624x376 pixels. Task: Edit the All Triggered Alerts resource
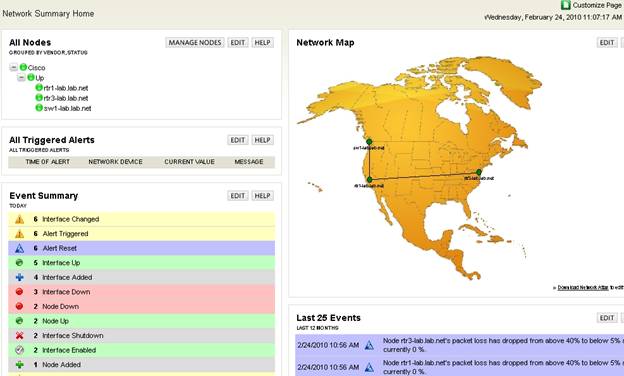[238, 140]
